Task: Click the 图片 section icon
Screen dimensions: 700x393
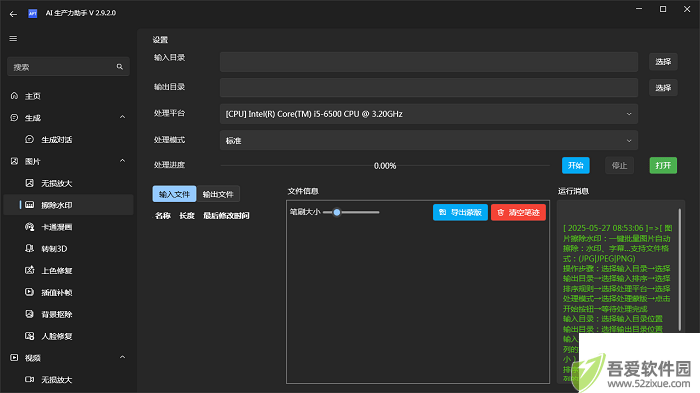Action: (x=14, y=161)
